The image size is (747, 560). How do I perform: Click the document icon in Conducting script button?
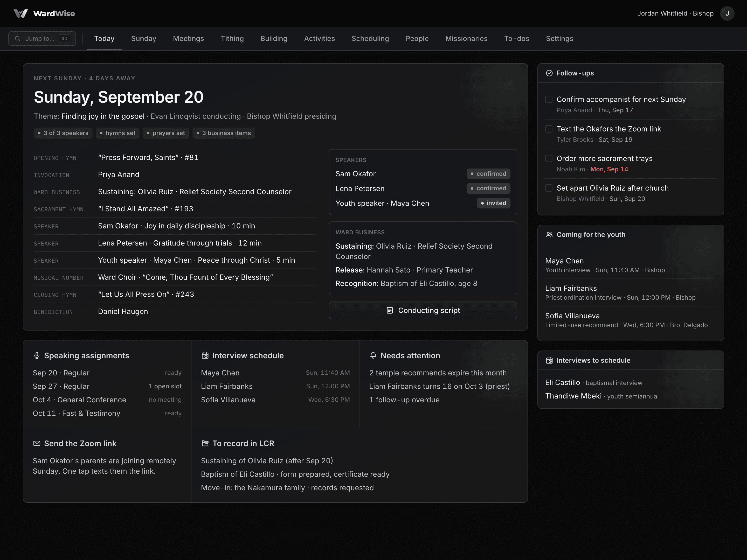(390, 310)
